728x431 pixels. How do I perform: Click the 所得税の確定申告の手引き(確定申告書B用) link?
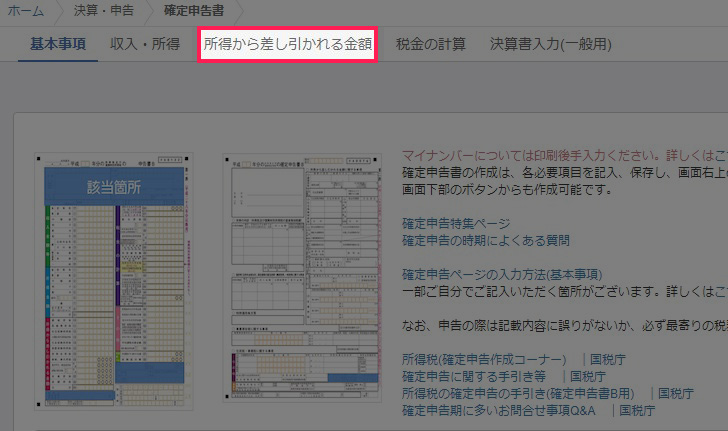click(519, 393)
